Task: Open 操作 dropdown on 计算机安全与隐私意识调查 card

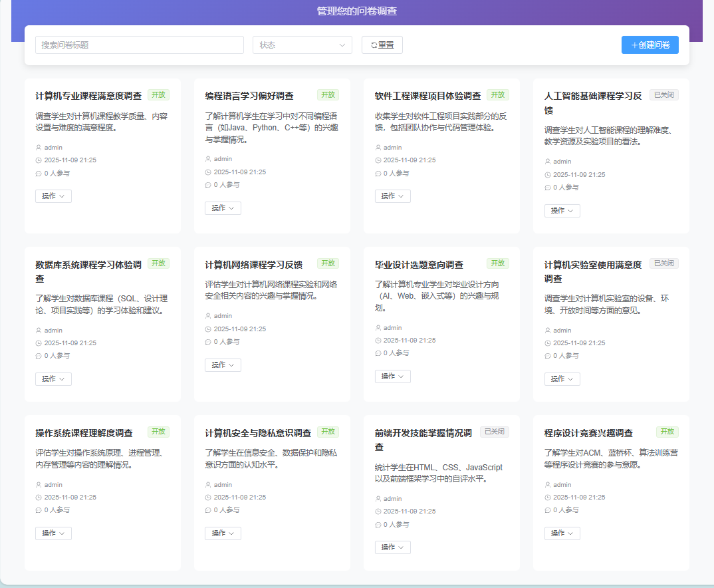Action: point(223,533)
